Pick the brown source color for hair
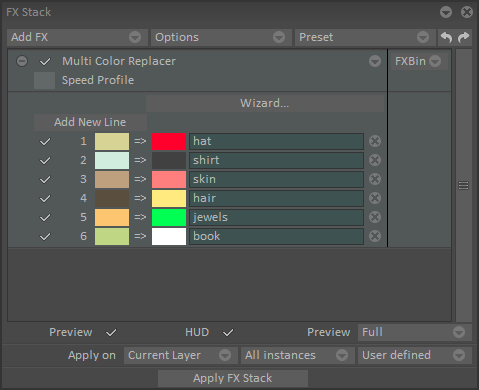The width and height of the screenshot is (479, 390). pyautogui.click(x=112, y=198)
